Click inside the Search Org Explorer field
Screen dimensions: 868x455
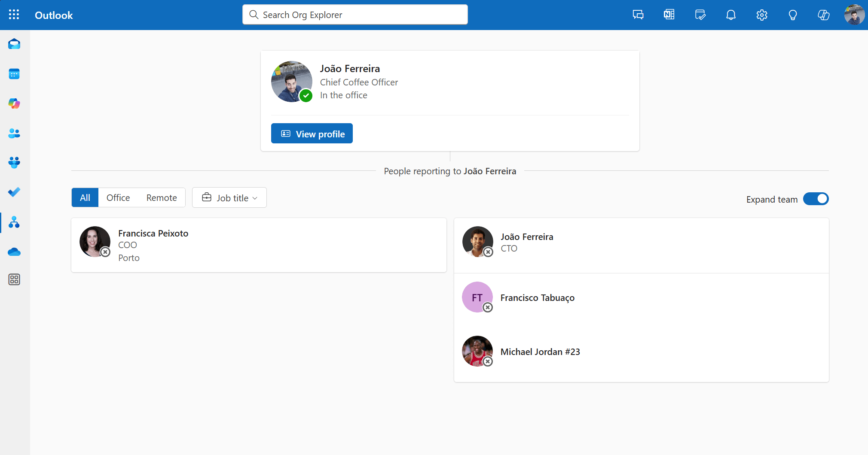tap(355, 14)
